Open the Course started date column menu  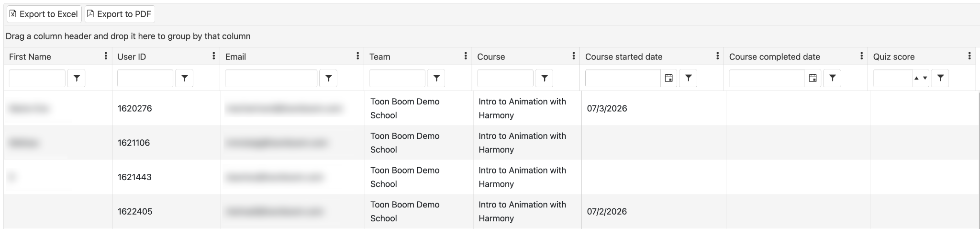point(717,56)
